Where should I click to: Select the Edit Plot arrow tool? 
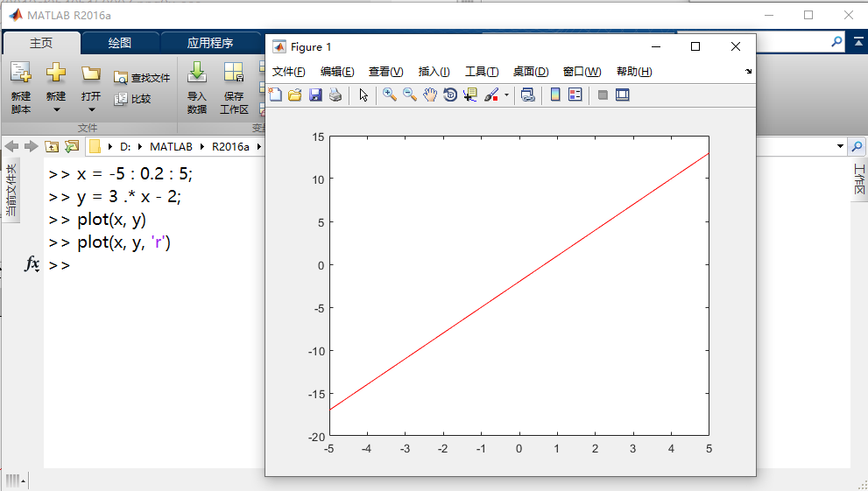(363, 95)
